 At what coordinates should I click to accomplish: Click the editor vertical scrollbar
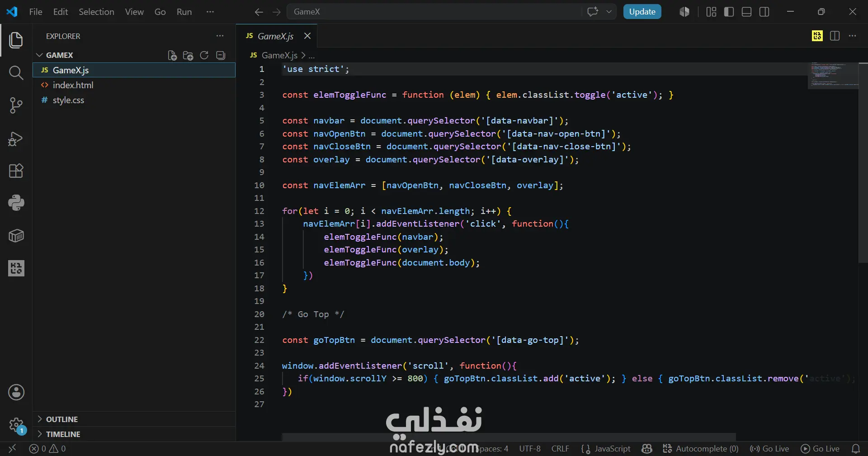tap(863, 163)
